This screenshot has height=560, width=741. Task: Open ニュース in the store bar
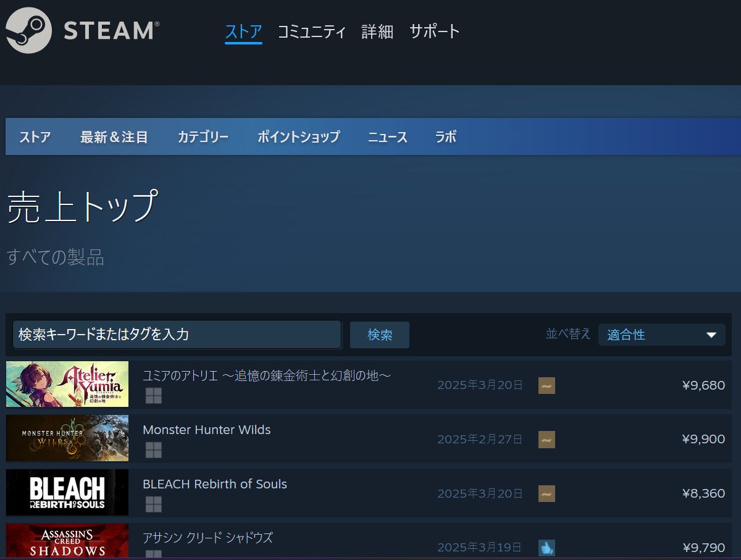[x=388, y=137]
